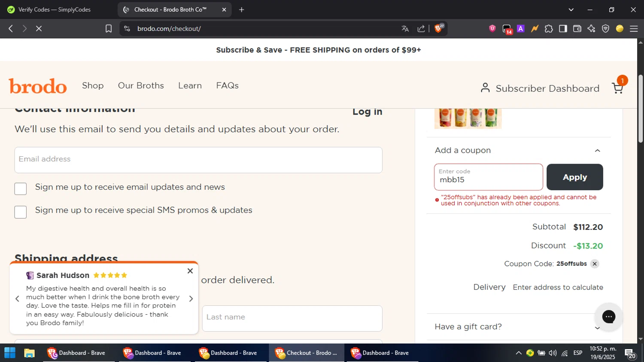Image resolution: width=644 pixels, height=362 pixels.
Task: Click the Apply coupon button
Action: point(574,177)
